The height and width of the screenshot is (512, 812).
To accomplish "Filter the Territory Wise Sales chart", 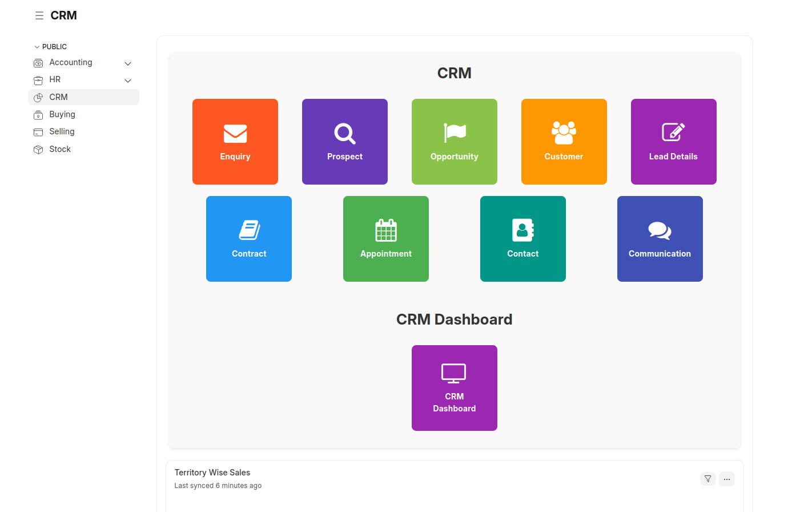I will click(708, 479).
